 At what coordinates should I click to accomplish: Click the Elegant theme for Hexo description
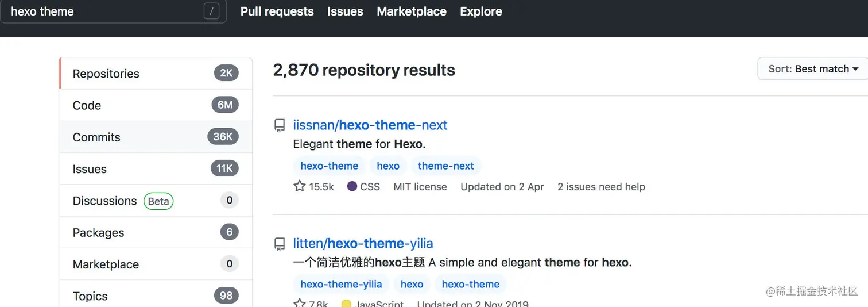pyautogui.click(x=359, y=144)
